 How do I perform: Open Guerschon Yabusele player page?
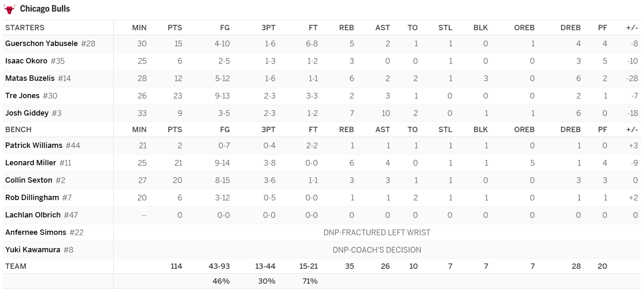coord(41,43)
